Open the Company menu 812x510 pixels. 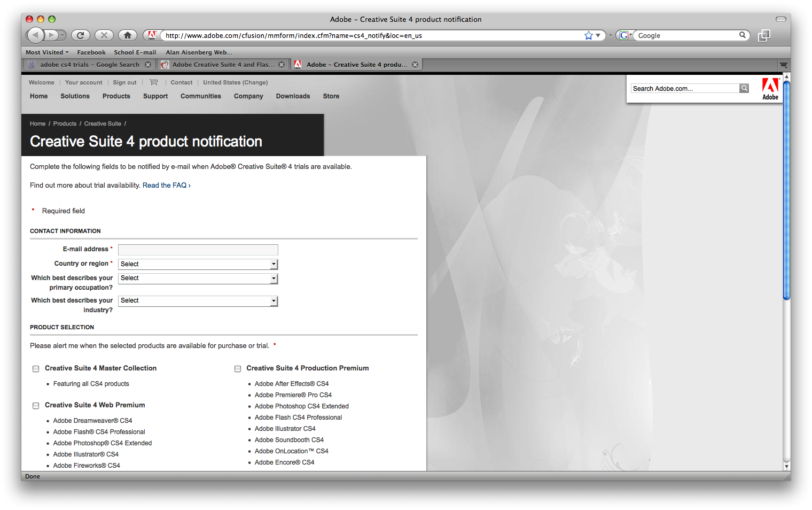tap(248, 96)
